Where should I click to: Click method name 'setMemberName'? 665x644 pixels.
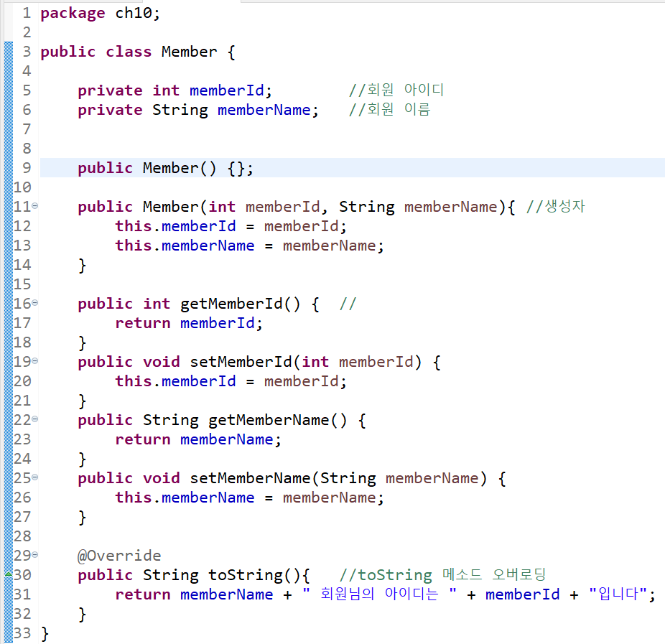250,478
